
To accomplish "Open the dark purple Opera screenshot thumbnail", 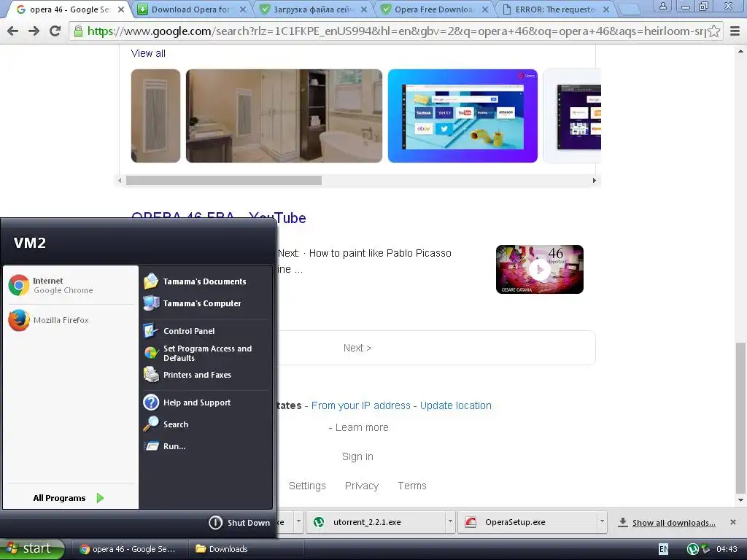I will pyautogui.click(x=572, y=116).
